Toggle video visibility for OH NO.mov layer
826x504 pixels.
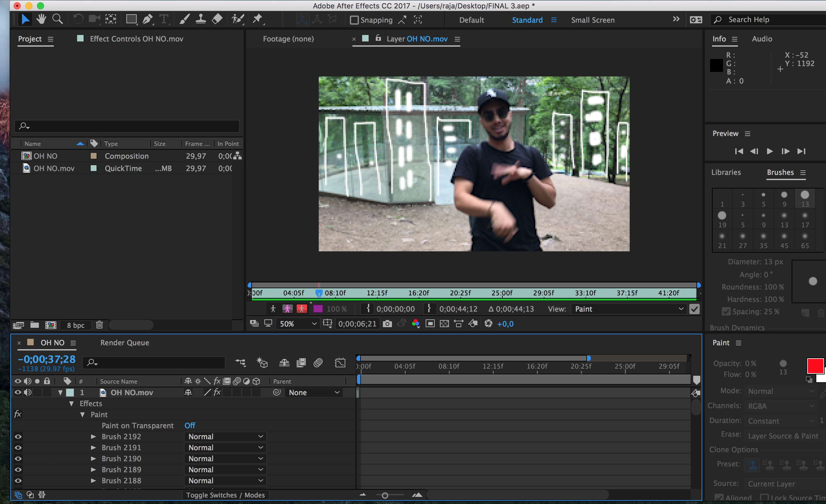point(17,392)
